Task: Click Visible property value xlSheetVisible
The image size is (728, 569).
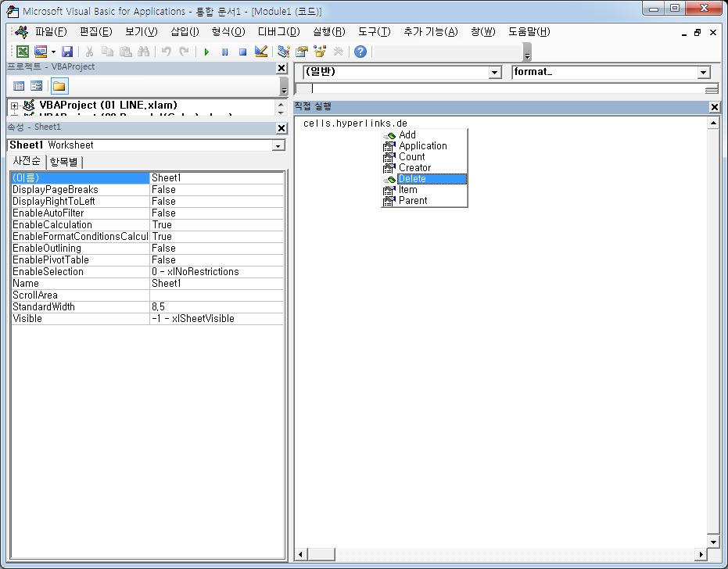Action: [x=217, y=319]
